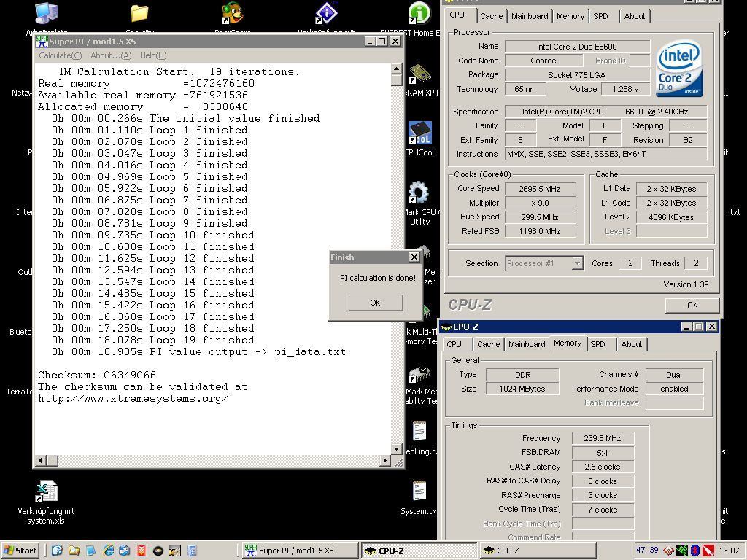Image resolution: width=747 pixels, height=560 pixels.
Task: Click the Super PI horizontal scrollbar left arrow
Action: pyautogui.click(x=41, y=461)
